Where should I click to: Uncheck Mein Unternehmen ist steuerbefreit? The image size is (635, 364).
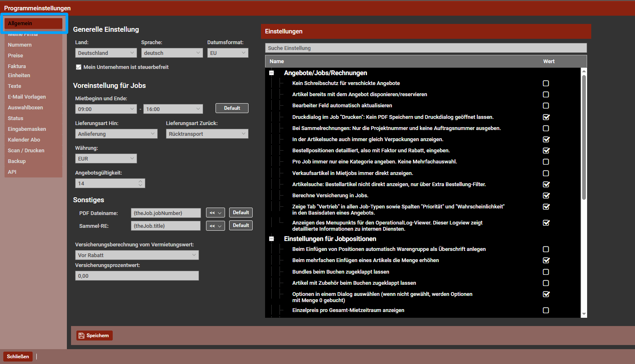(79, 67)
